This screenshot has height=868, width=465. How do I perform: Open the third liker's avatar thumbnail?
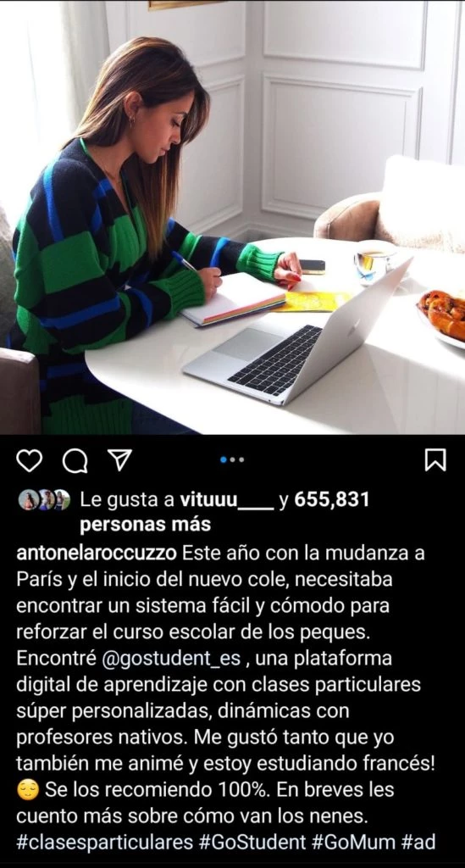61,500
